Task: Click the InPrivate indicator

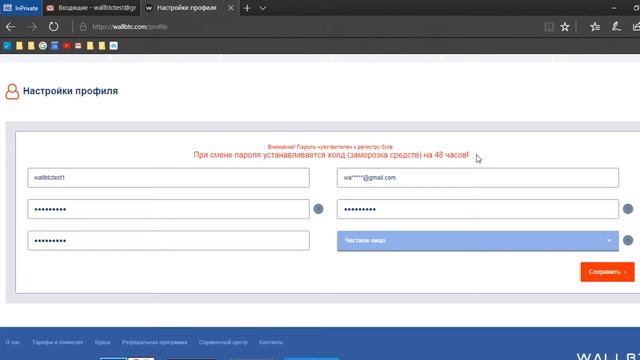Action: [20, 8]
